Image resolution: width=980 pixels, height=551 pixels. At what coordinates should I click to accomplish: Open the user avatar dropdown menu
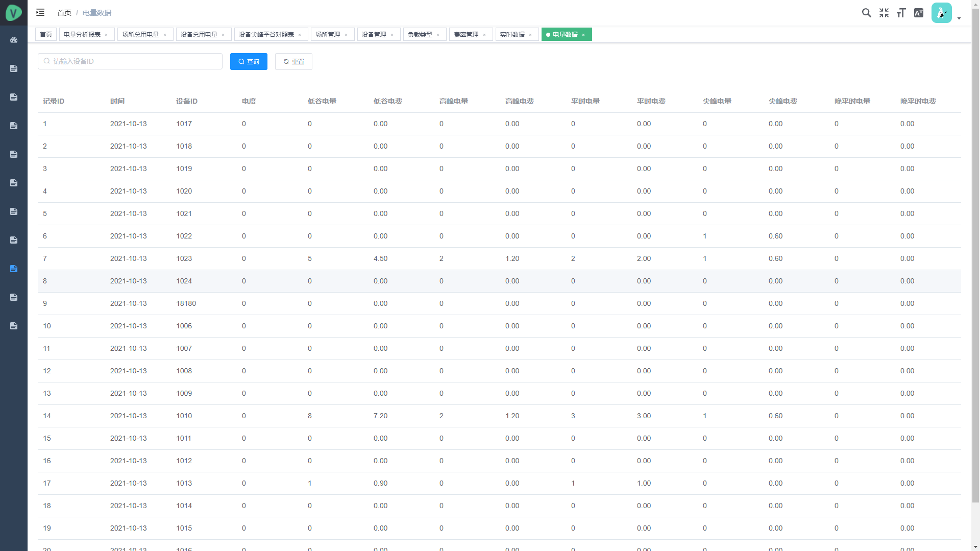946,13
